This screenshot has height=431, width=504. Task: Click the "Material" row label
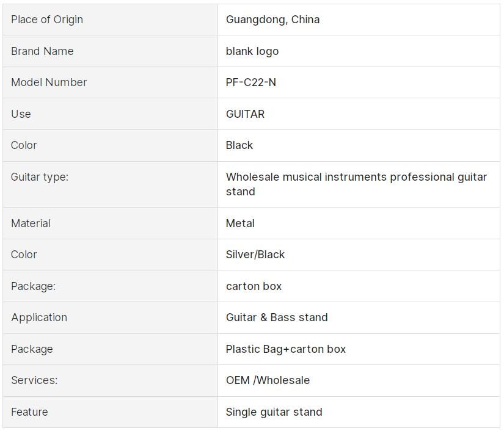pos(31,223)
